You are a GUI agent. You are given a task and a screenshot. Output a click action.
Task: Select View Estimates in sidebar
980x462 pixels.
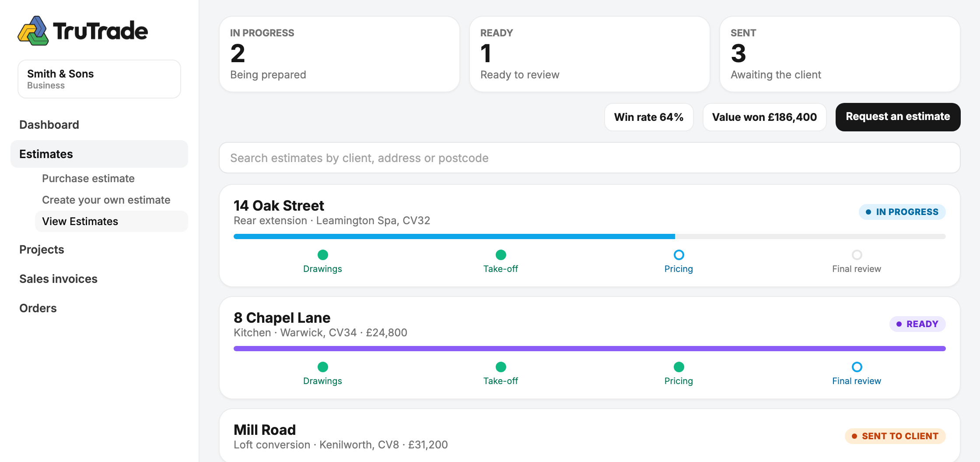pos(112,222)
